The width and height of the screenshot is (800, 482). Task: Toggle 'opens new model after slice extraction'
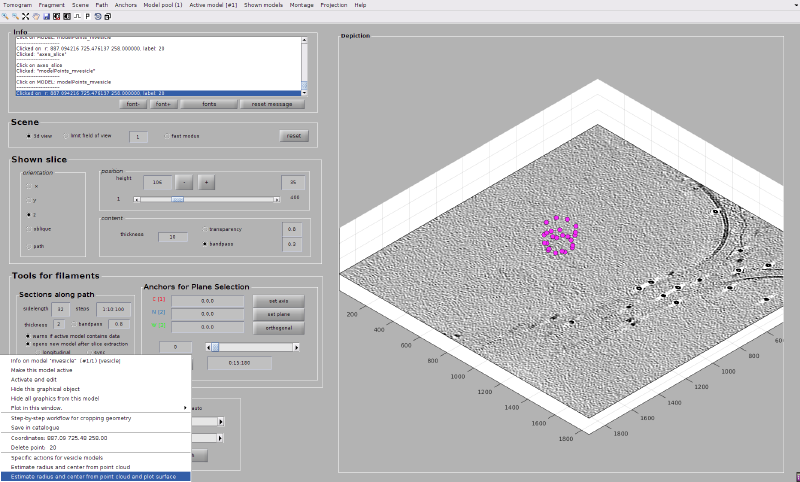[28, 344]
